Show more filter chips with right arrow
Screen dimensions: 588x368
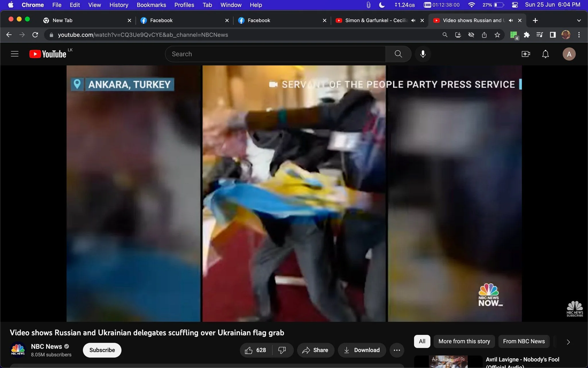point(568,342)
